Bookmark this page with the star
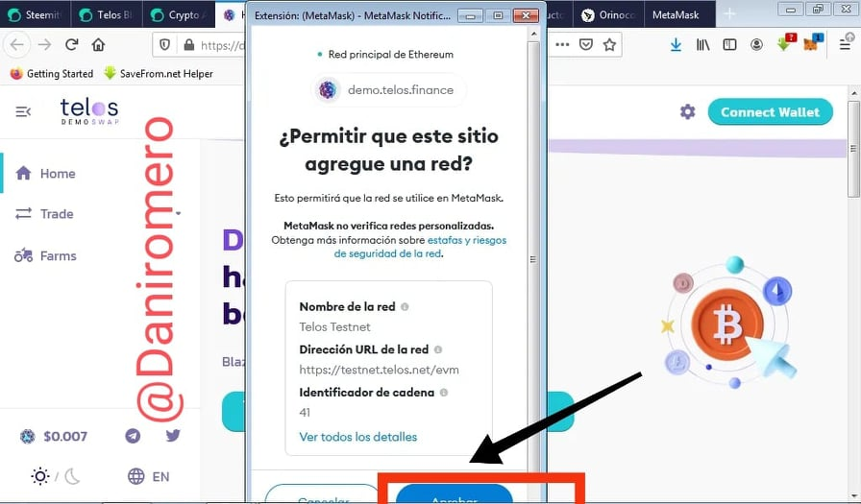Viewport: 861px width, 504px height. tap(609, 44)
